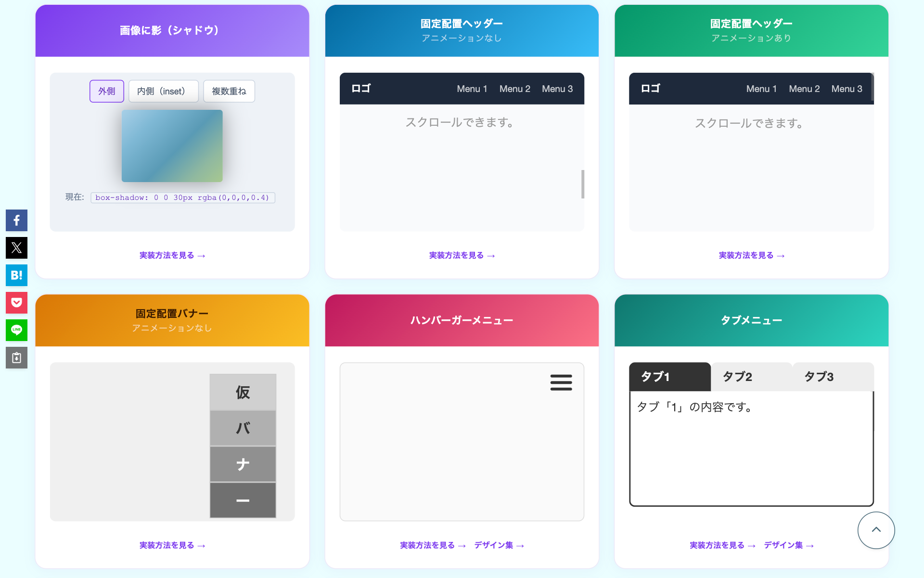The image size is (924, 578).
Task: Share via LINE icon
Action: (x=16, y=330)
